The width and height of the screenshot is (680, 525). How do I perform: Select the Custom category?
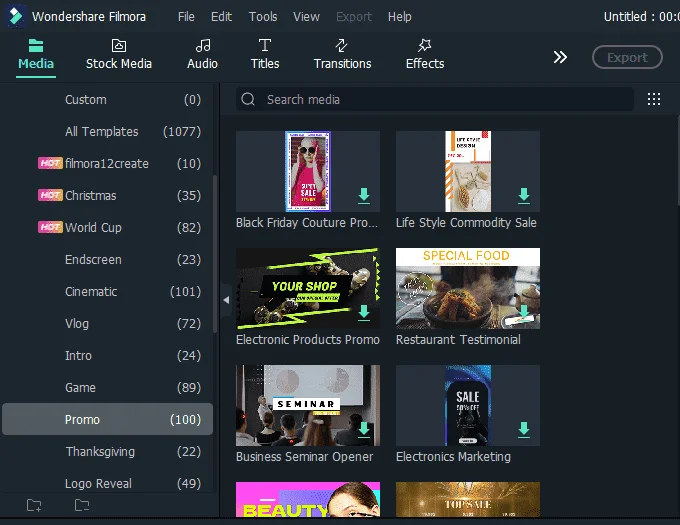pyautogui.click(x=107, y=100)
